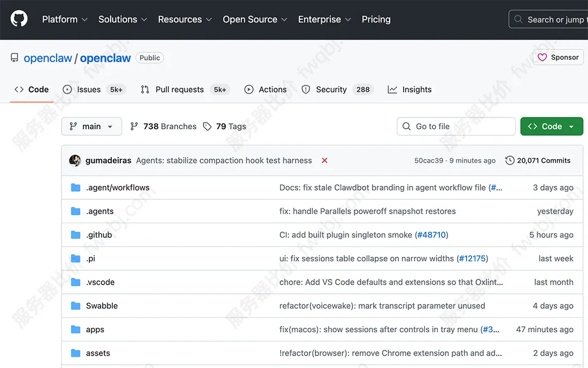Click gumadeiras avatar thumbnail

tap(75, 160)
